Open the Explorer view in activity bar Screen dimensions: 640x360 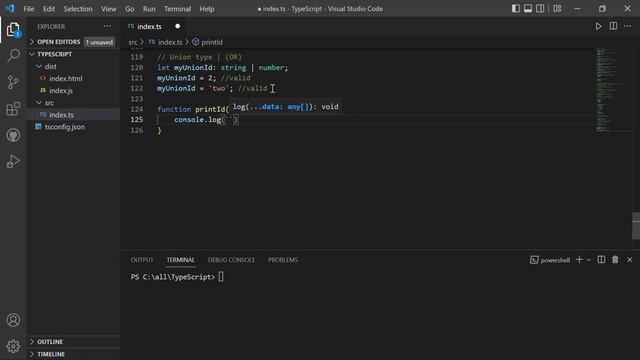tap(13, 30)
